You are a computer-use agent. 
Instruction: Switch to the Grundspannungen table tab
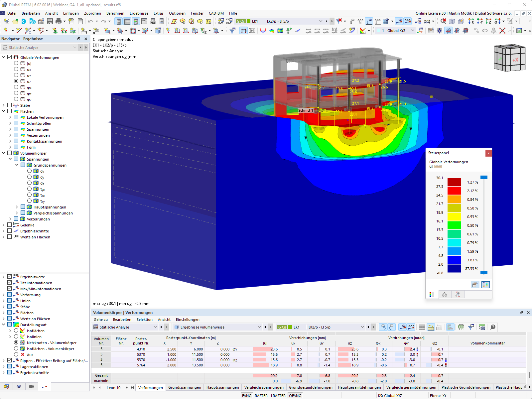coord(185,387)
